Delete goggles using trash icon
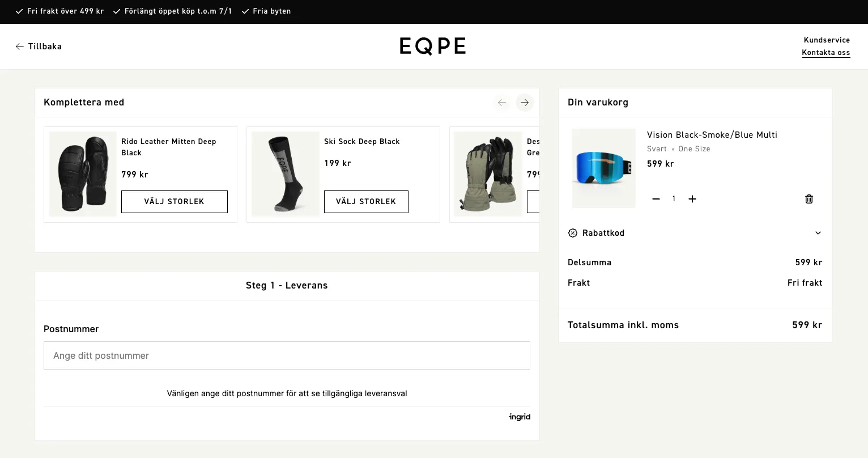This screenshot has height=458, width=868. click(809, 199)
